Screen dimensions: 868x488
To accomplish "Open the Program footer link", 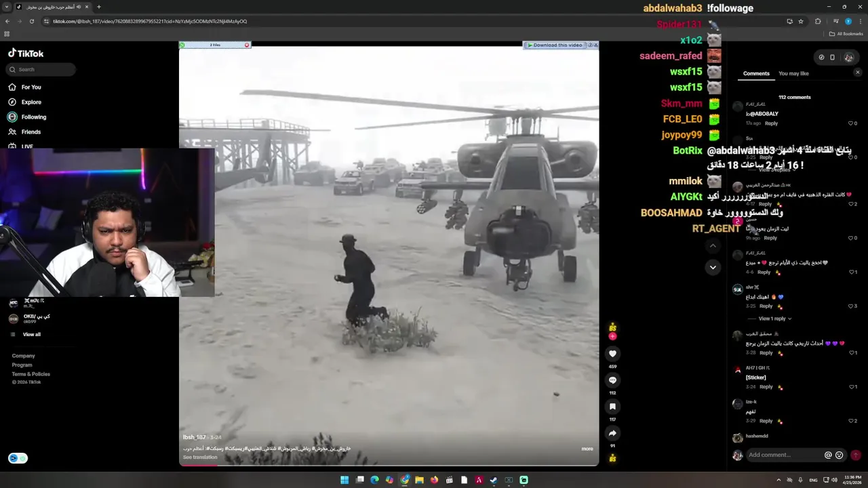I will (22, 365).
